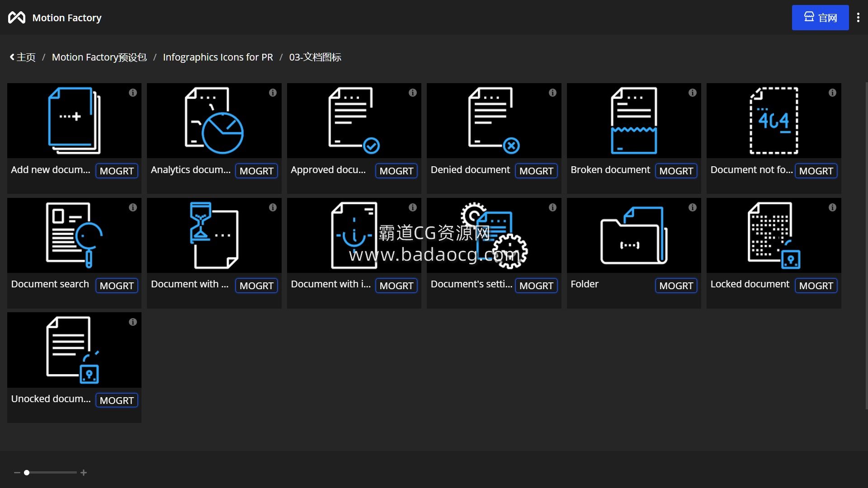Click the "Folder" label text
Image resolution: width=868 pixels, height=488 pixels.
585,284
